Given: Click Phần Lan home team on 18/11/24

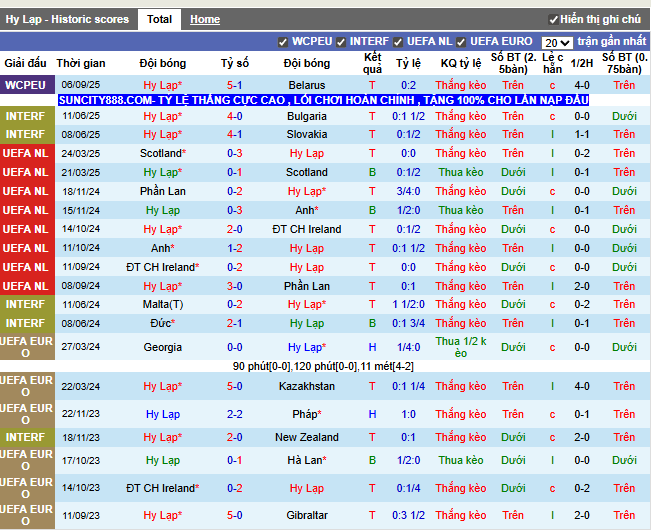Looking at the screenshot, I should pos(163,191).
